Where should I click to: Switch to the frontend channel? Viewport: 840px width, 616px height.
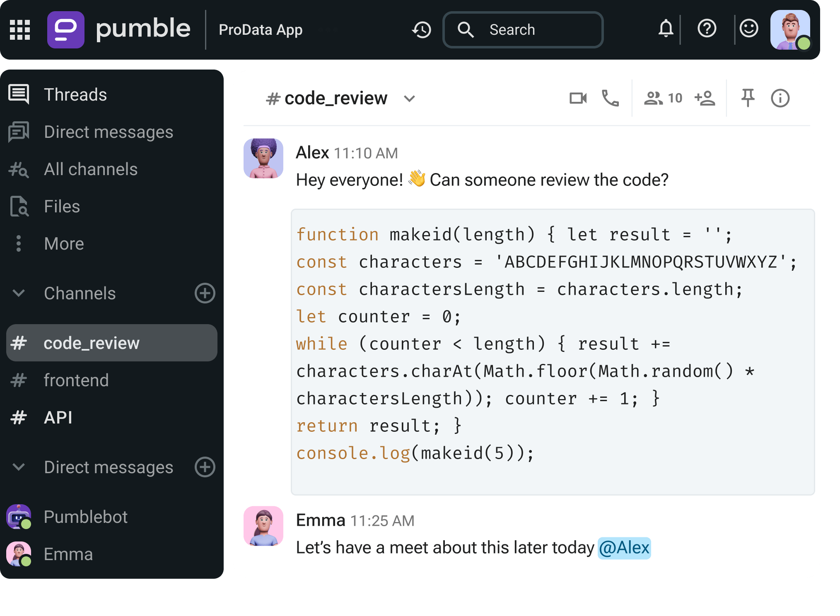pyautogui.click(x=76, y=380)
